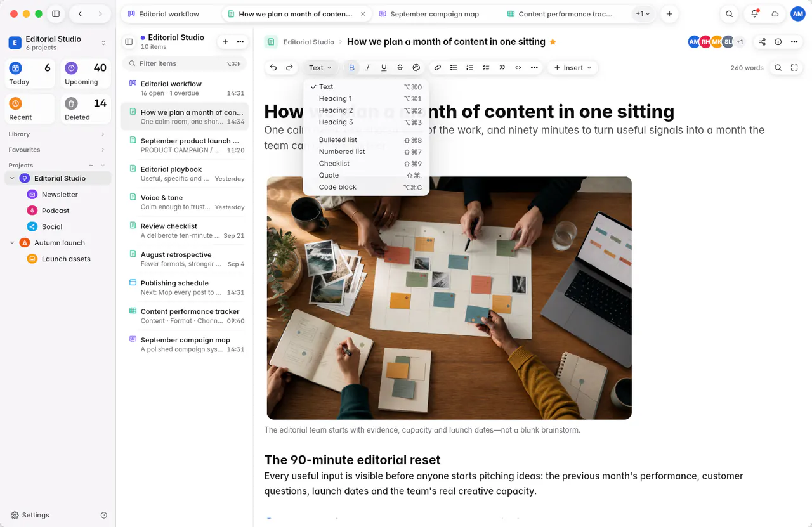Open the text color palette icon
Image resolution: width=812 pixels, height=527 pixels.
click(x=416, y=68)
